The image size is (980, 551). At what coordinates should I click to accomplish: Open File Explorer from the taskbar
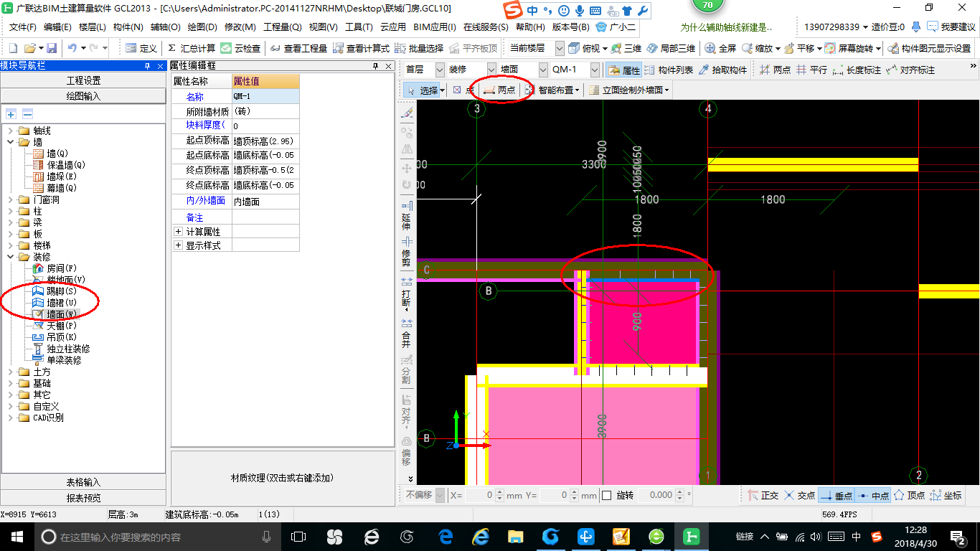click(515, 536)
